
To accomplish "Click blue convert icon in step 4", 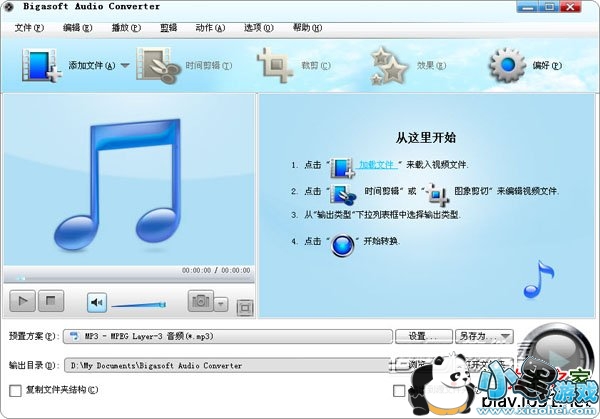I will (x=342, y=245).
